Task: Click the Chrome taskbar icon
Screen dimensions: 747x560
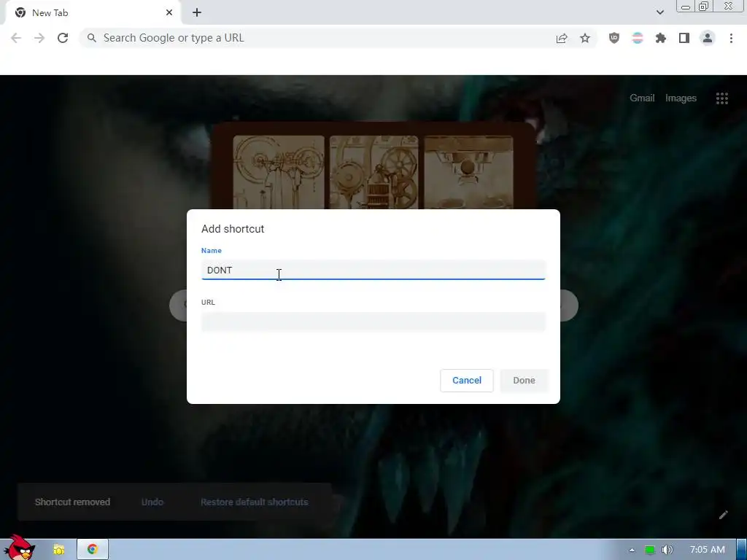Action: point(93,549)
